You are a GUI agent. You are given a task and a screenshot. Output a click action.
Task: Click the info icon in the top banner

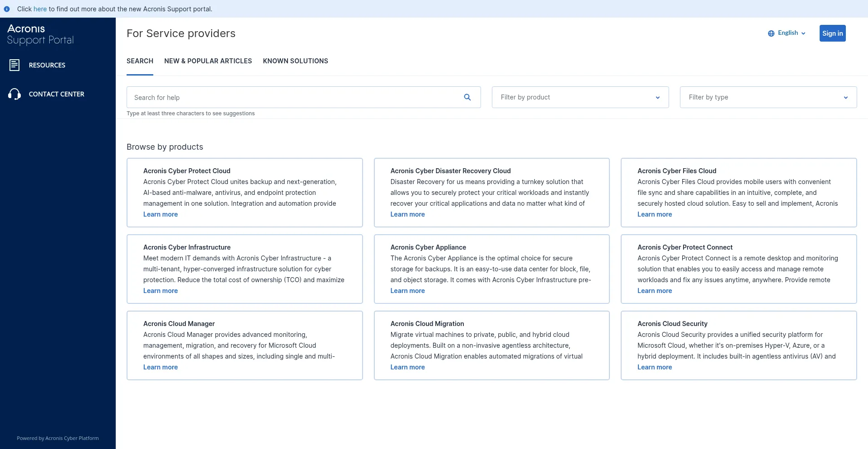point(7,9)
